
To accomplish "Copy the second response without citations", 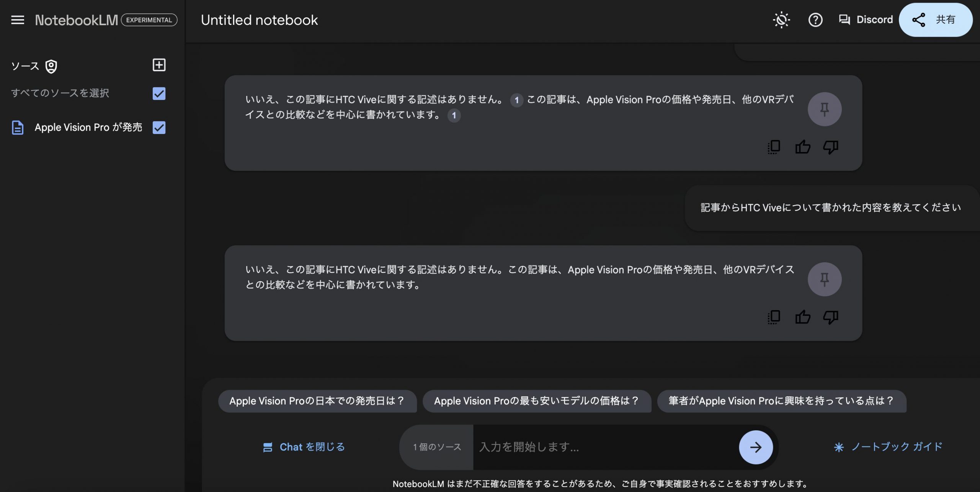I will click(x=774, y=317).
